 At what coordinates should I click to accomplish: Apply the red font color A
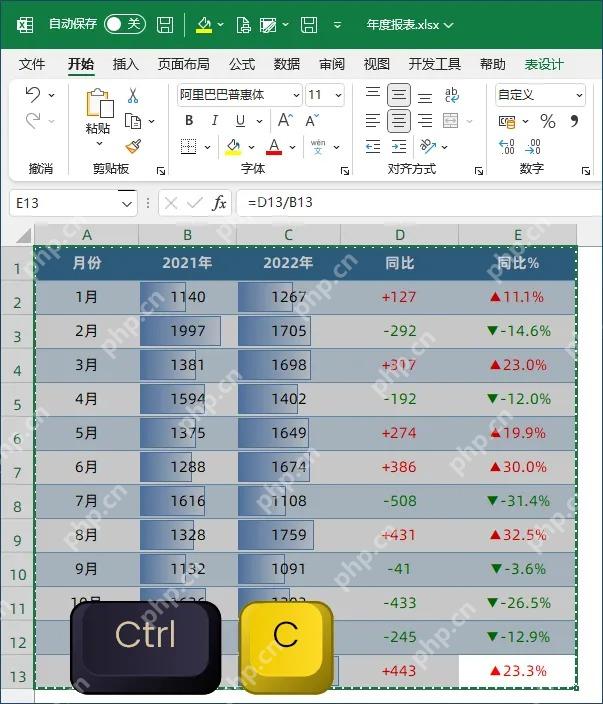point(274,147)
